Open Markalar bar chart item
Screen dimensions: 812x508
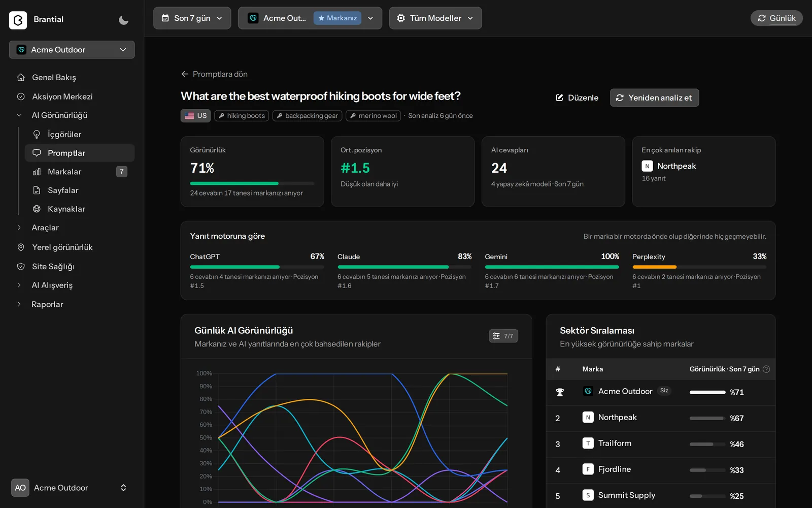[x=80, y=172]
